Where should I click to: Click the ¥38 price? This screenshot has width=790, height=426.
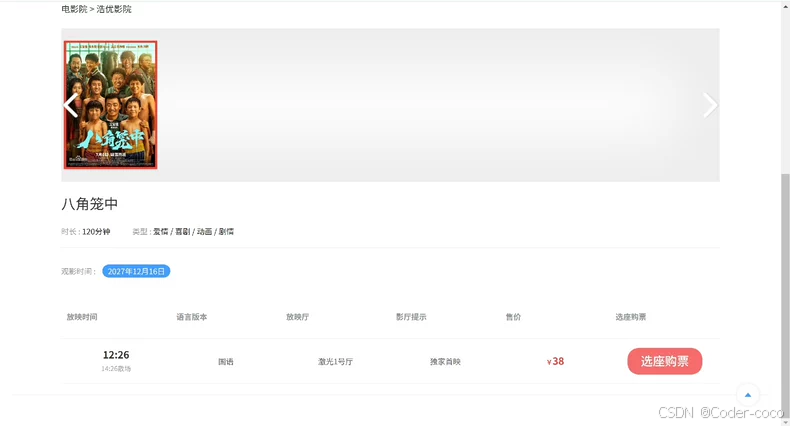(555, 362)
